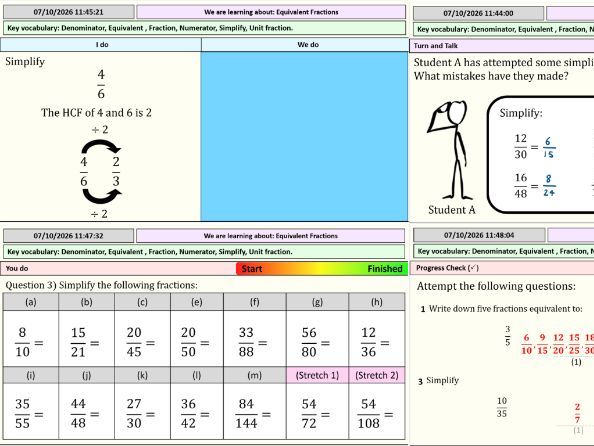Click the red 12/20 answer fraction
Screen dimensions: 594x446
[x=558, y=344]
